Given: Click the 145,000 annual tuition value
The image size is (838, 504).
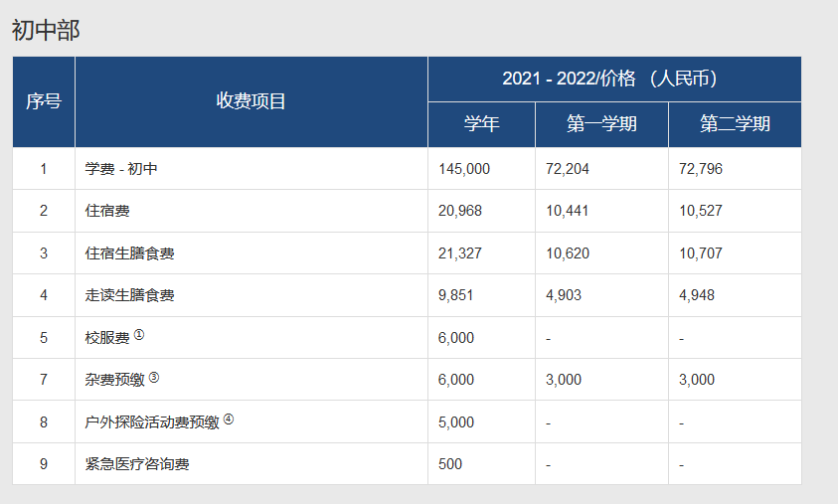Looking at the screenshot, I should (464, 169).
